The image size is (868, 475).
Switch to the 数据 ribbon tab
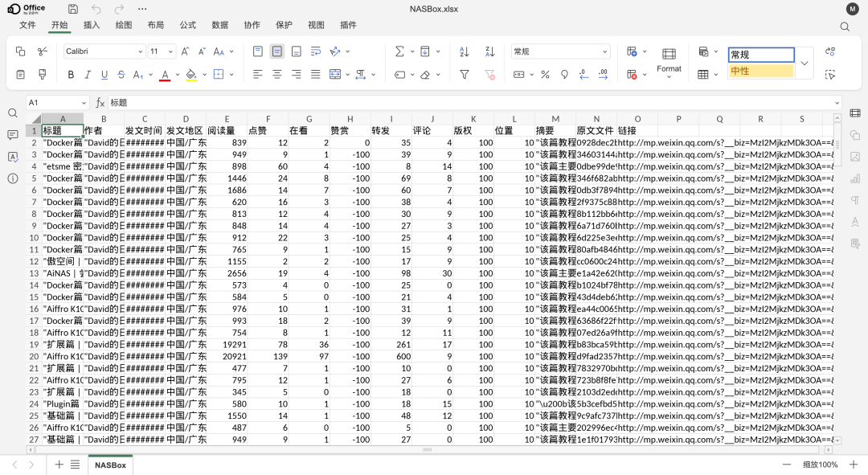219,25
